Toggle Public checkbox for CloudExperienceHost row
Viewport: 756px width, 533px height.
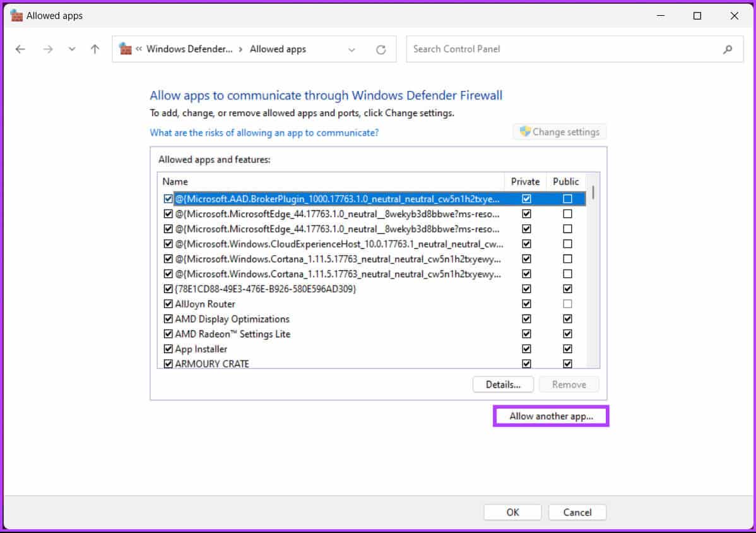pos(567,244)
